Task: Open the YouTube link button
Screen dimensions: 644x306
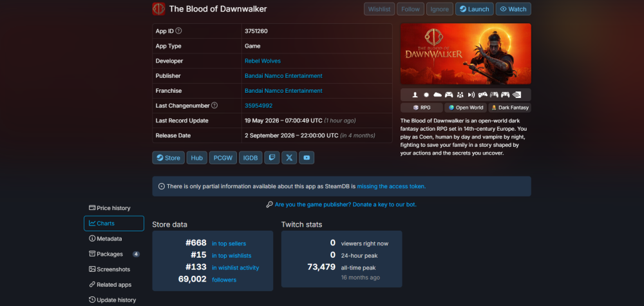Action: click(x=307, y=158)
